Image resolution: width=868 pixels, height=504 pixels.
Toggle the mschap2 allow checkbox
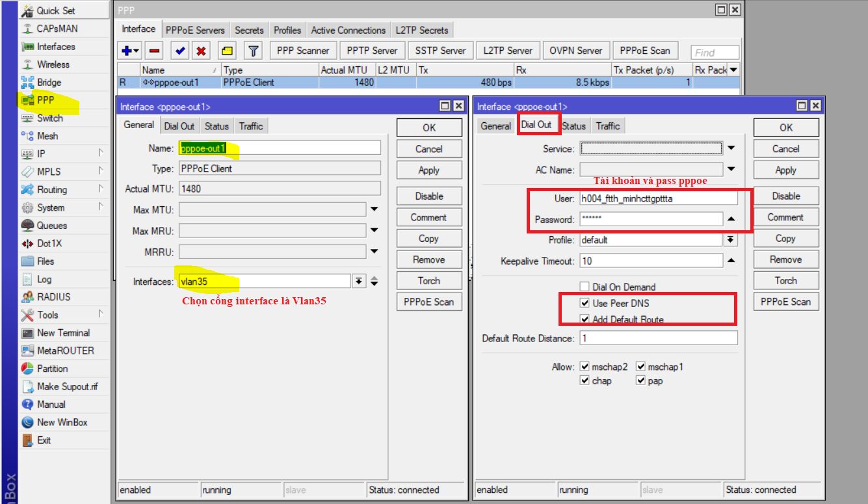click(585, 367)
